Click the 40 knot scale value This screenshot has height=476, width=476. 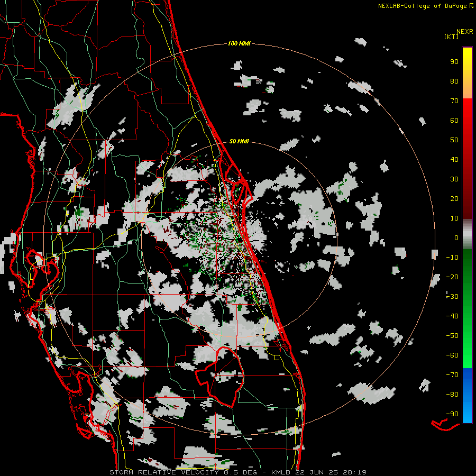[454, 160]
